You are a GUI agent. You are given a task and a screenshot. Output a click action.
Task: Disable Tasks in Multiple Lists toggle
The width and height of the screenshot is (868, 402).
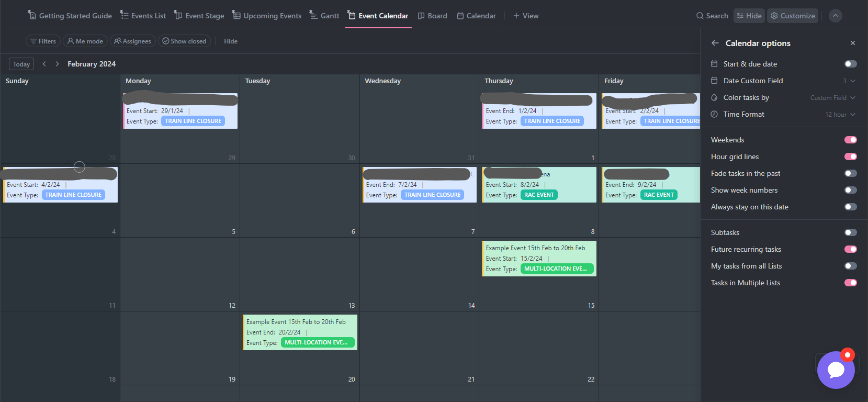pos(851,283)
